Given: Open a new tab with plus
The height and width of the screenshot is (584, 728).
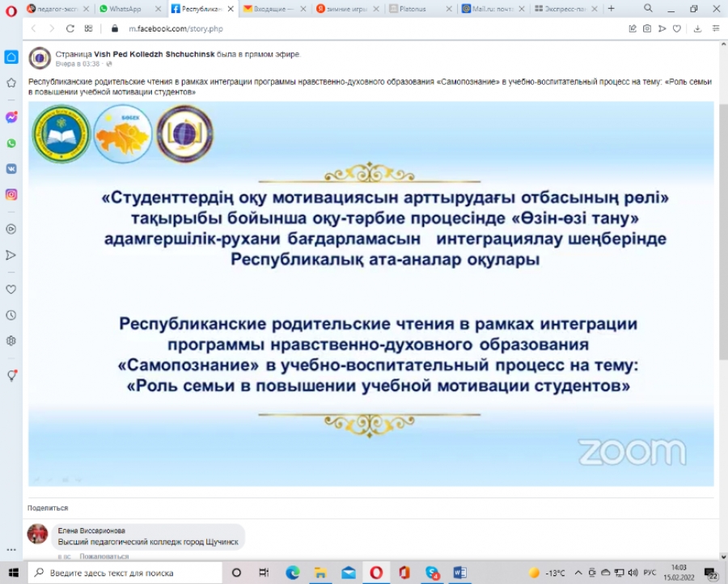Looking at the screenshot, I should click(x=611, y=8).
